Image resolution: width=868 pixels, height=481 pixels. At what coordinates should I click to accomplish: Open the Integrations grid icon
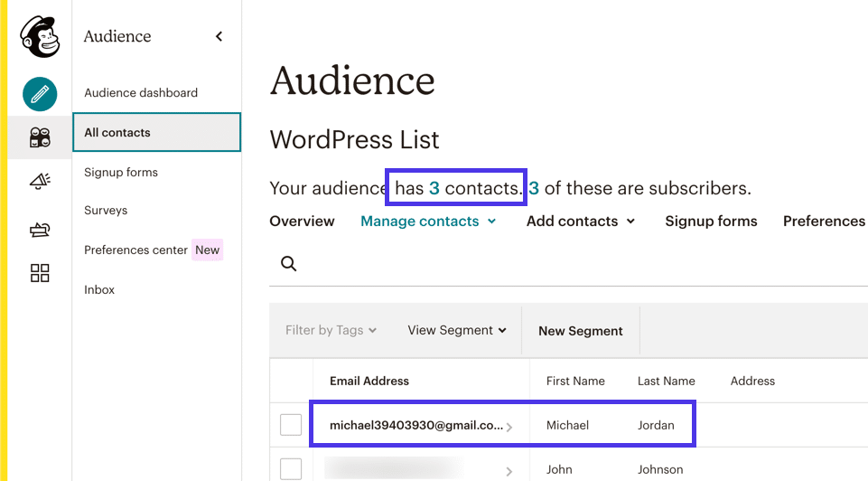coord(40,273)
